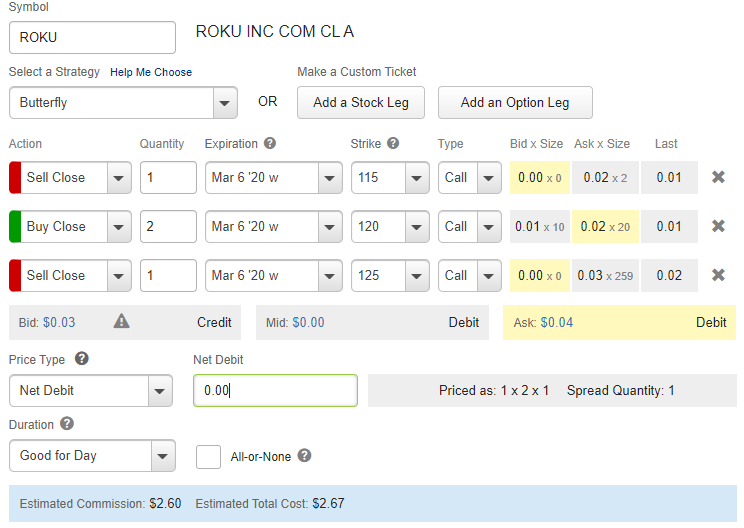Open the Help Me Choose link
Screen dimensions: 744x528
(151, 72)
